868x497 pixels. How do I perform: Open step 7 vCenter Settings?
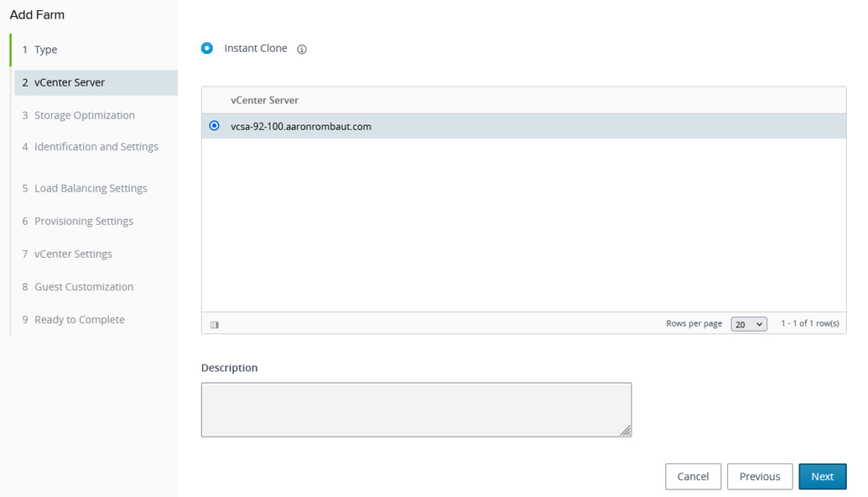73,254
